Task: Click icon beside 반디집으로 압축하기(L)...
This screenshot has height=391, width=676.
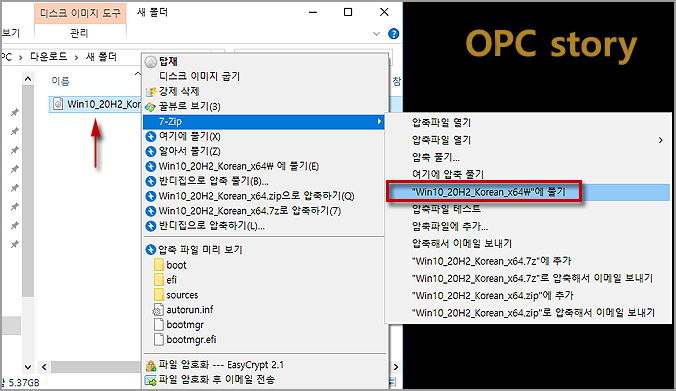Action: pyautogui.click(x=150, y=226)
